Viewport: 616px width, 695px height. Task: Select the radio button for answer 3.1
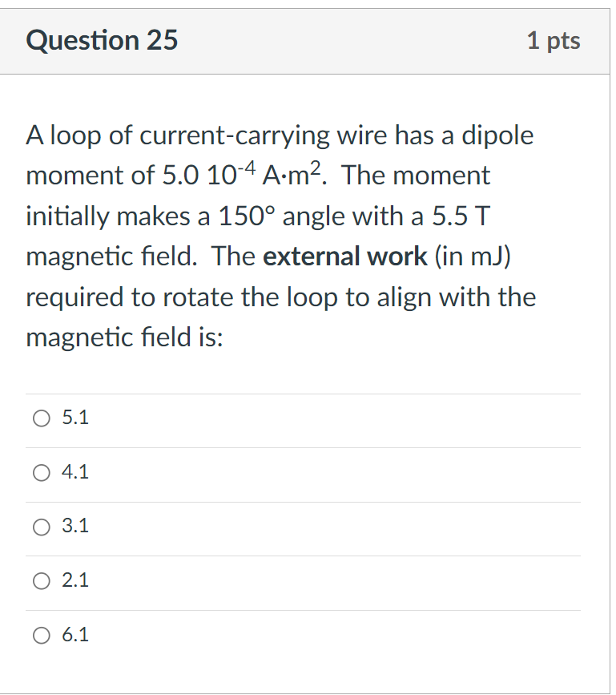(x=41, y=527)
